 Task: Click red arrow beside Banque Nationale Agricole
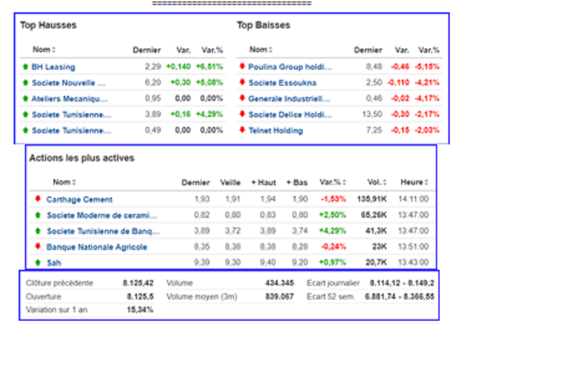point(38,247)
